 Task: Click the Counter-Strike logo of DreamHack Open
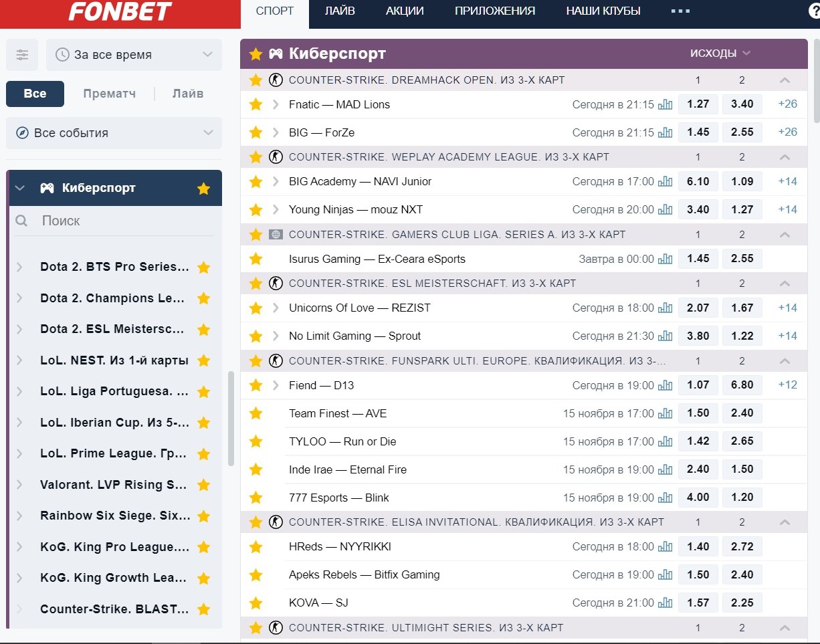[x=276, y=80]
